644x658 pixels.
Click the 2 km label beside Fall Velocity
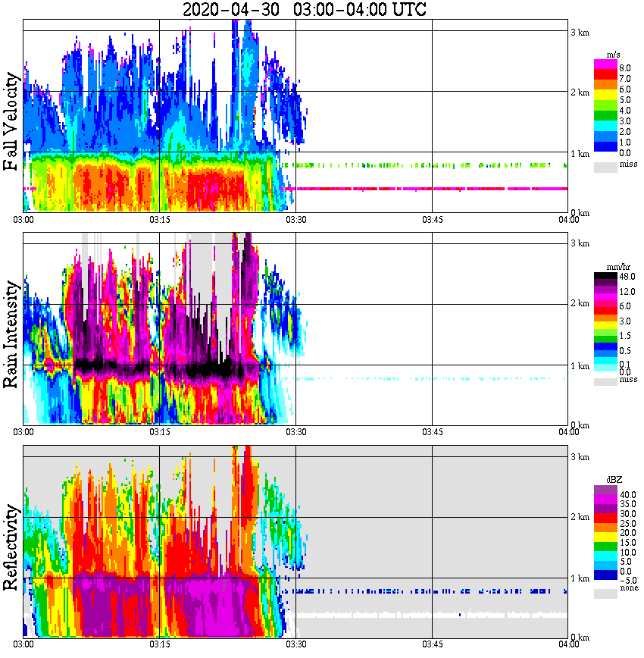(580, 92)
